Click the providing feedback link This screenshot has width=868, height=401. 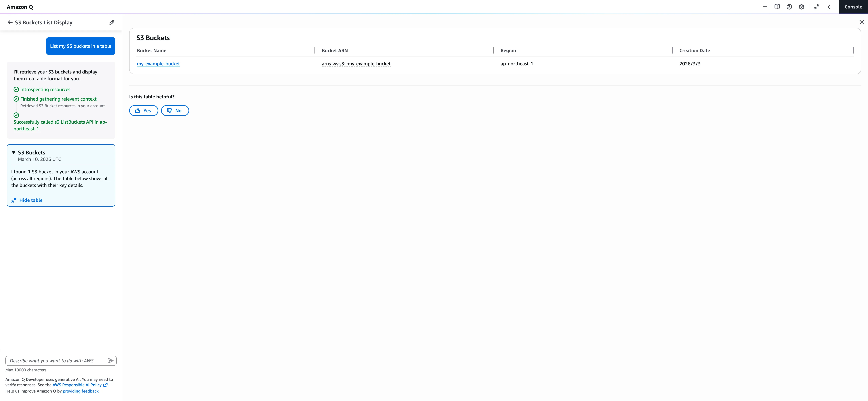(x=81, y=391)
